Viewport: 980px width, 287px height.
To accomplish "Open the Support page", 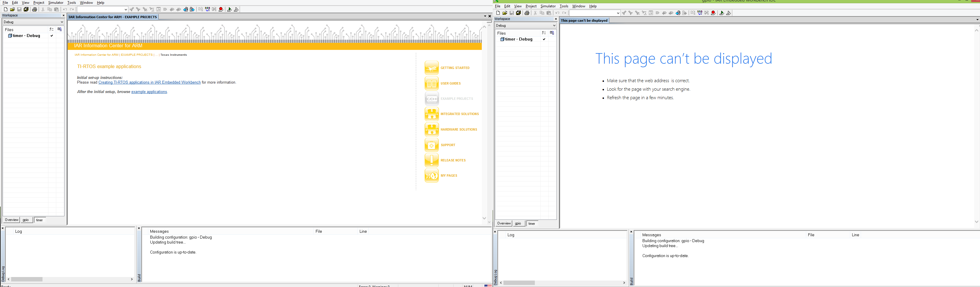I will pyautogui.click(x=440, y=145).
